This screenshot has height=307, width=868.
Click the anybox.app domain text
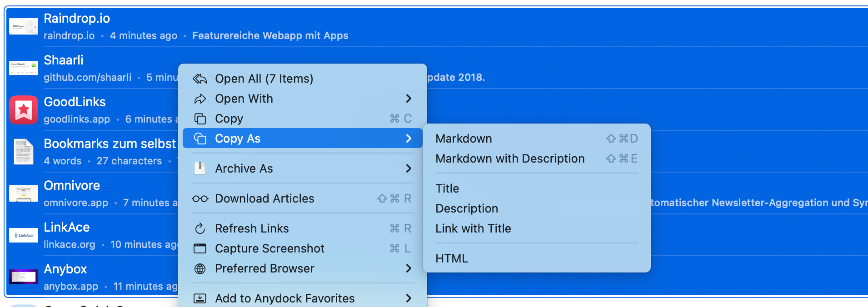click(x=71, y=286)
